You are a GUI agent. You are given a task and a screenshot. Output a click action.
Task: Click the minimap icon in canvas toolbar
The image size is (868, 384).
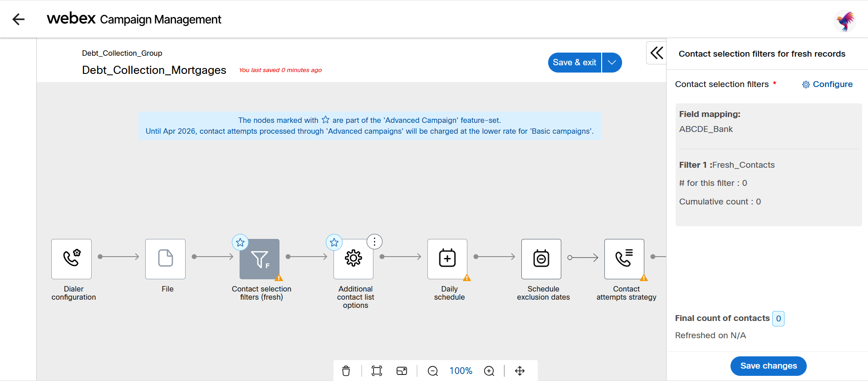coord(402,371)
